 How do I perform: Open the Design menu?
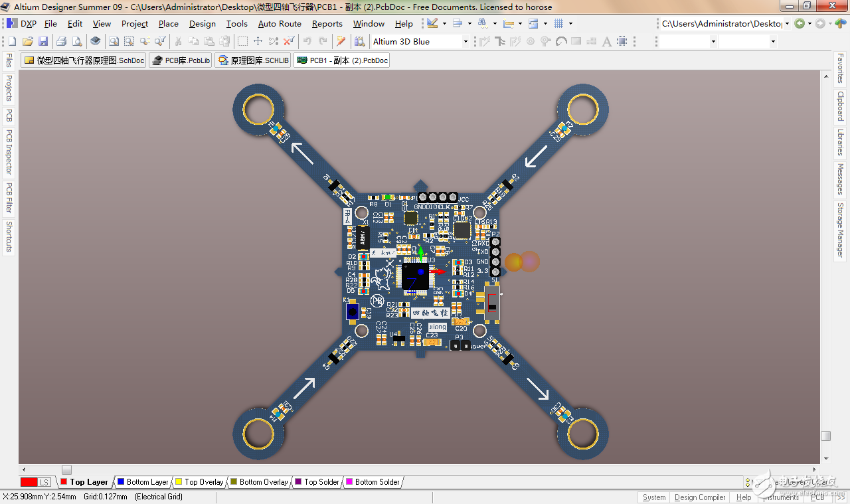202,23
